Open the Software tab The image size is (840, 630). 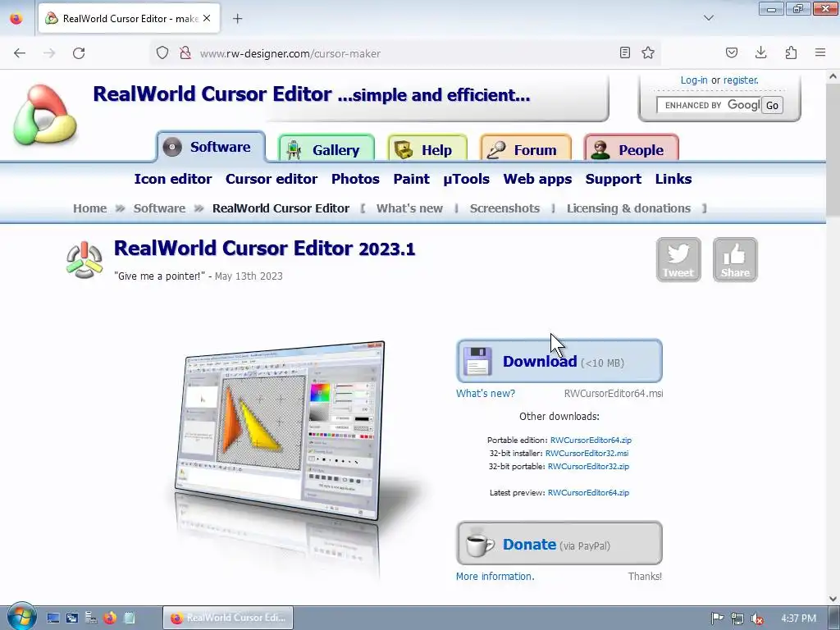coord(211,146)
